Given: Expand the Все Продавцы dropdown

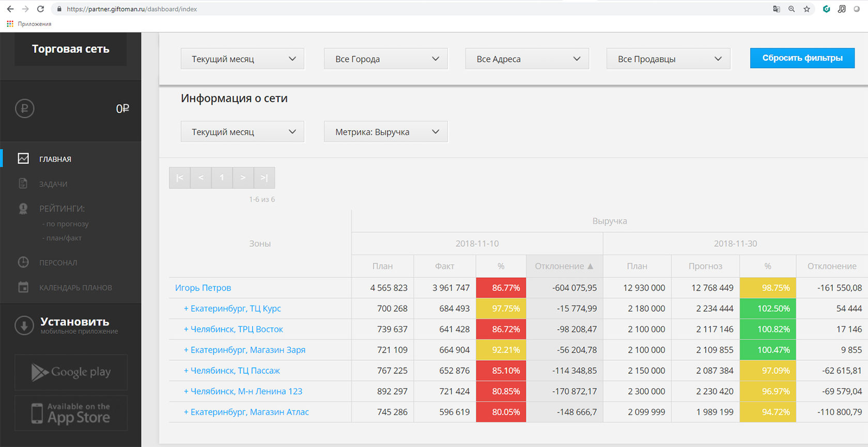Looking at the screenshot, I should 668,59.
